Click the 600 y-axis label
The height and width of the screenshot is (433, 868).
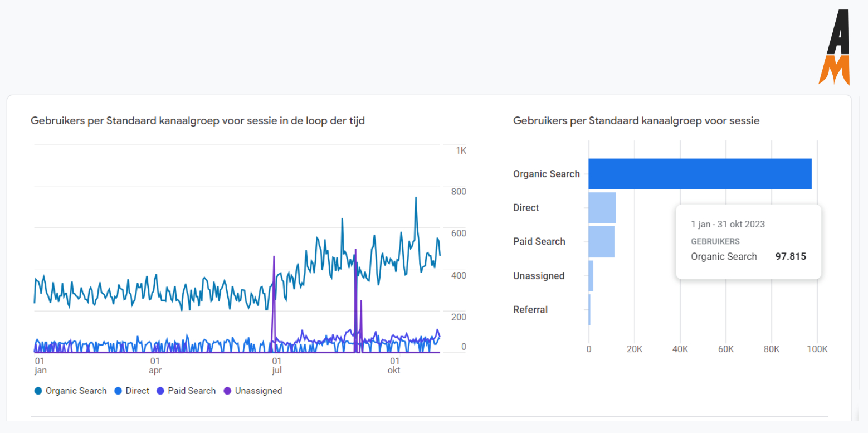459,233
